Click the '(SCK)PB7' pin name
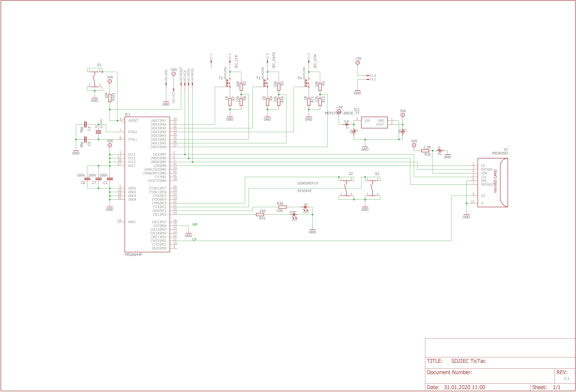This screenshot has width=576, height=392. [x=159, y=154]
